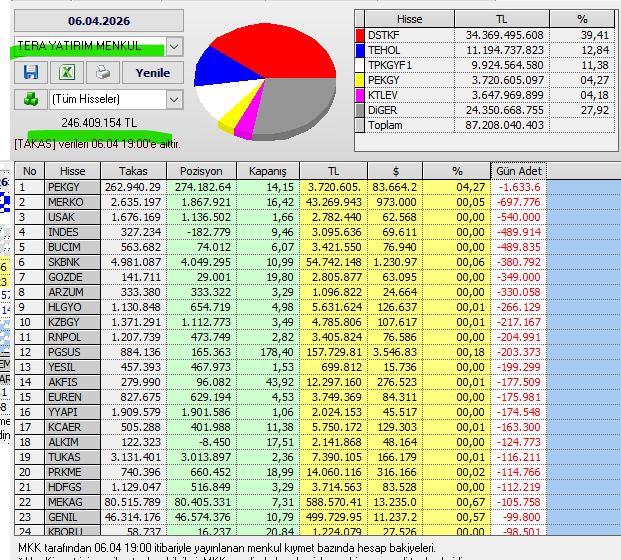Export data with the Excel icon
Viewport: 621px width, 560px height.
(67, 72)
